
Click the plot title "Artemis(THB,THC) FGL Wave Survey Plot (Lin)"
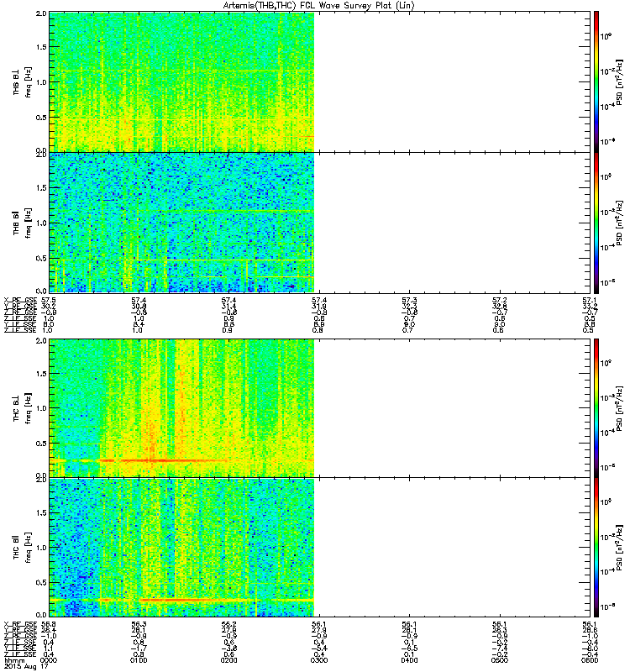(x=318, y=5)
